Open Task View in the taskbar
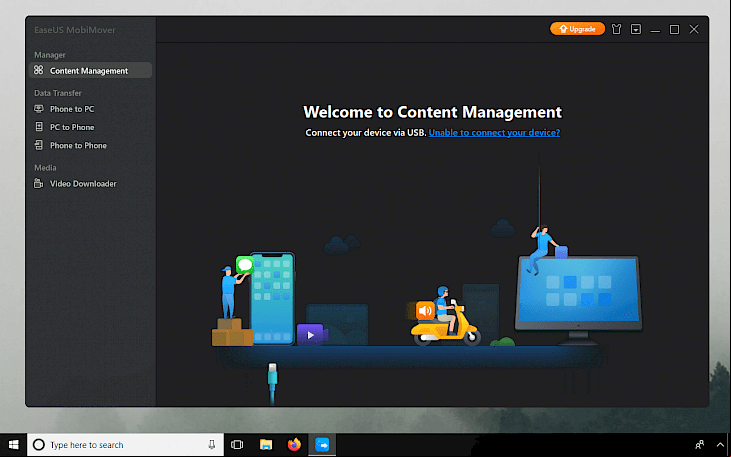 point(237,445)
